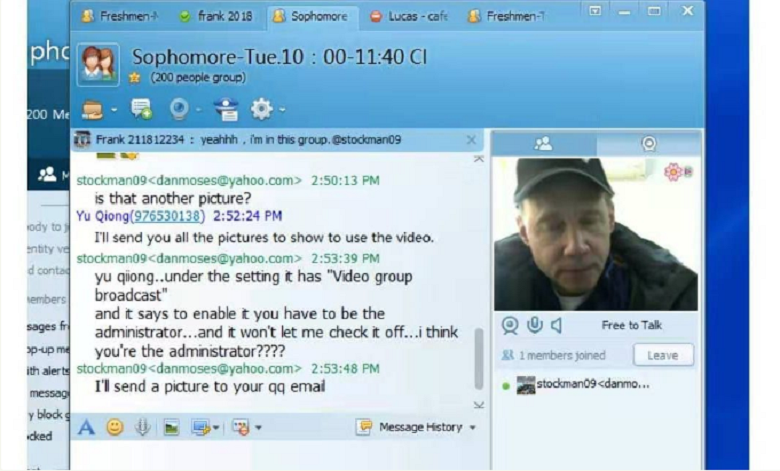This screenshot has width=780, height=471.
Task: Open the emoticon smiley picker
Action: (x=115, y=427)
